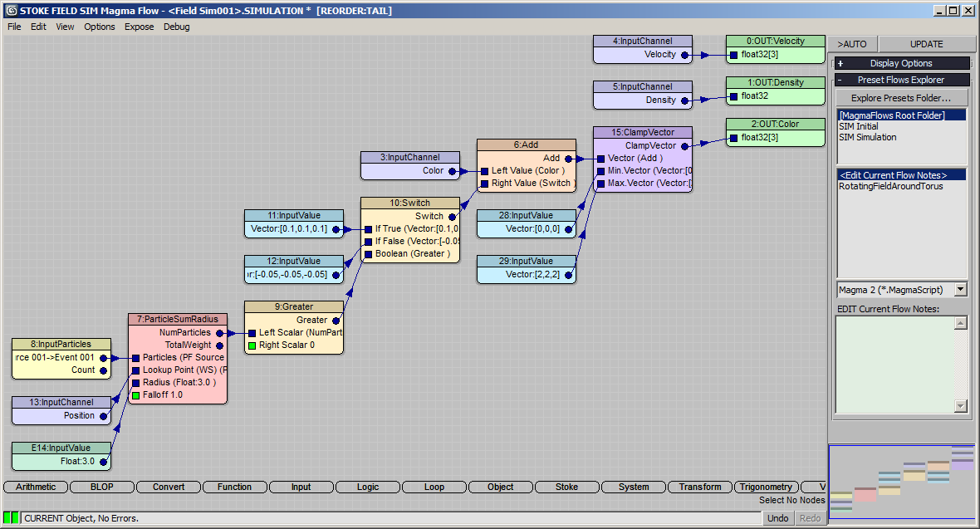Click the node graph minimap overview
Screen dimensions: 980x529
[x=902, y=482]
